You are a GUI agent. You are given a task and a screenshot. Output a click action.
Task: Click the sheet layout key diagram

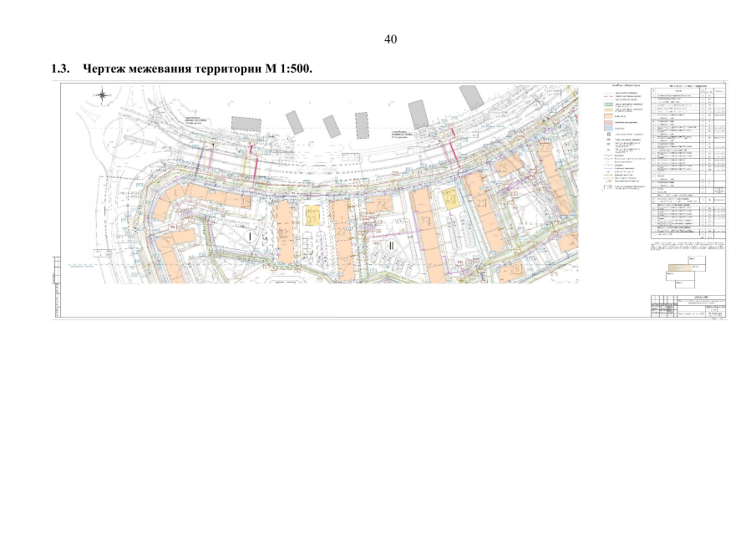click(686, 272)
